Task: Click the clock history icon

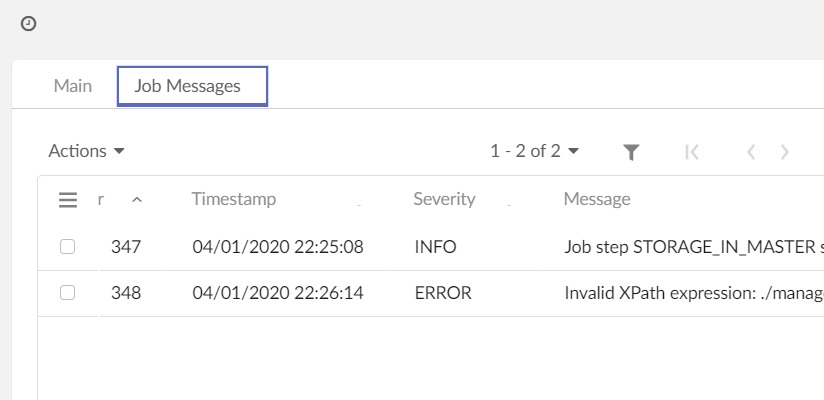Action: click(x=28, y=23)
